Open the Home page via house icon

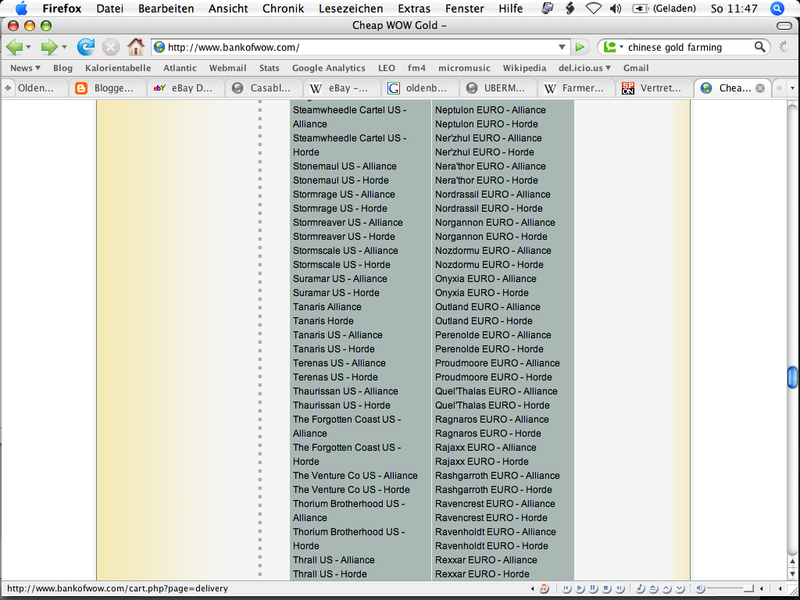coord(136,47)
